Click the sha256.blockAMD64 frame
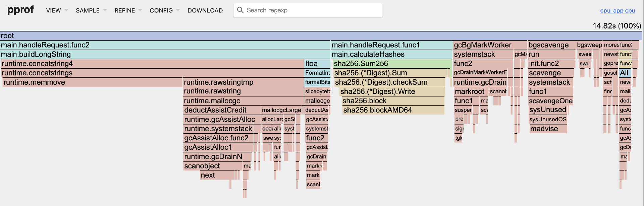The image size is (644, 206). [x=393, y=110]
